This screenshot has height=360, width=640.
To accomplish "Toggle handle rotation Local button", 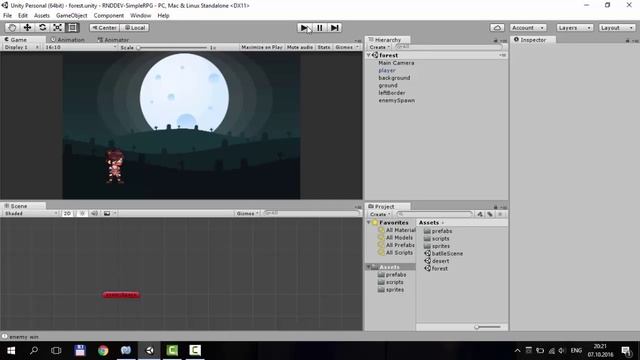I will click(134, 28).
